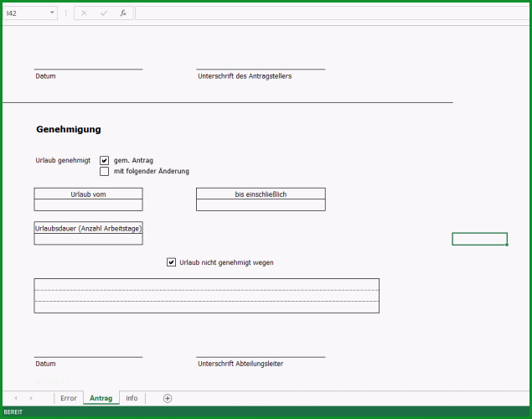Open the Info sheet tab

pos(132,398)
